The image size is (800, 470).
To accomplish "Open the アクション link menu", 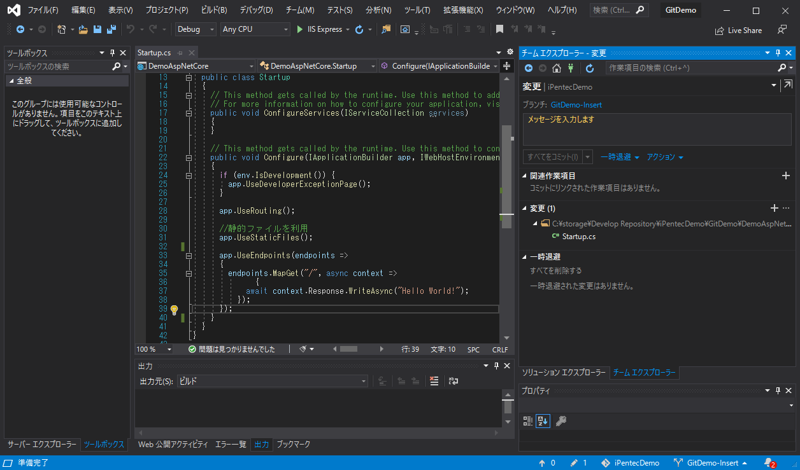I will (665, 157).
